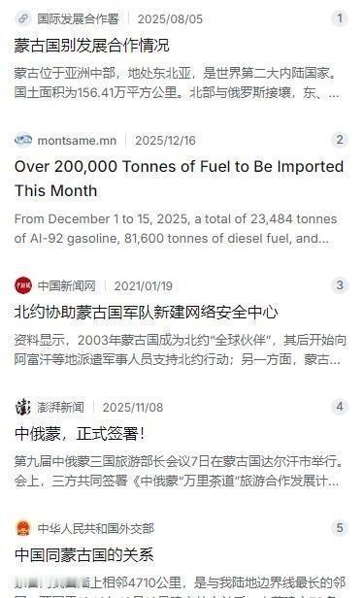The width and height of the screenshot is (364, 598).
Task: Click the snippet starting From December 1 to 15
Action: tap(176, 228)
